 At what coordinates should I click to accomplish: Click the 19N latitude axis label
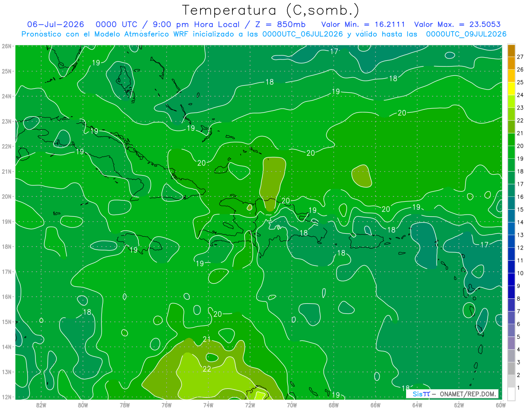7,221
